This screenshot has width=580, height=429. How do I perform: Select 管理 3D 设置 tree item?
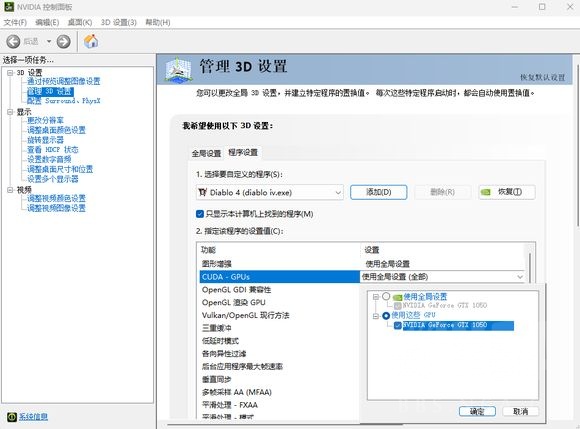(50, 91)
